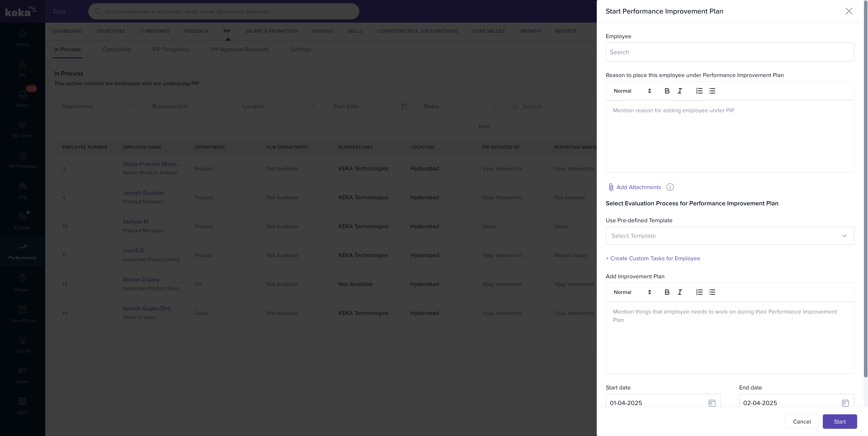Image resolution: width=868 pixels, height=436 pixels.
Task: Click the Employee search field
Action: pyautogui.click(x=729, y=52)
